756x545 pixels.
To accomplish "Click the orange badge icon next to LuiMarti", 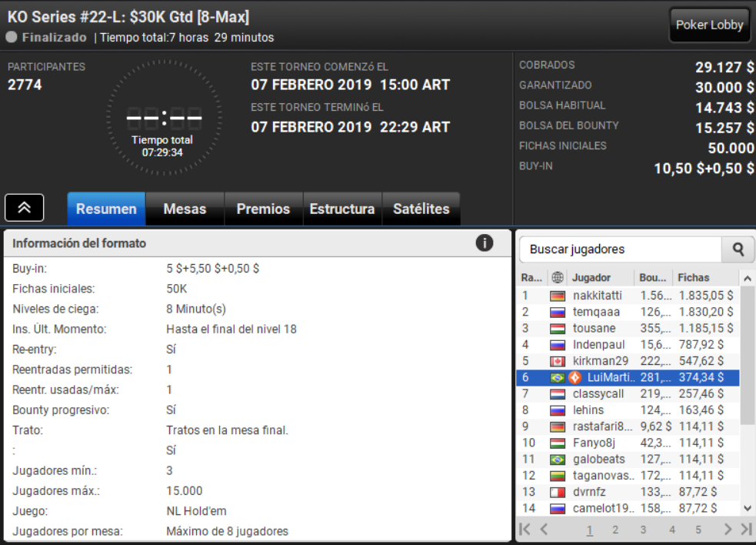I will (x=574, y=377).
